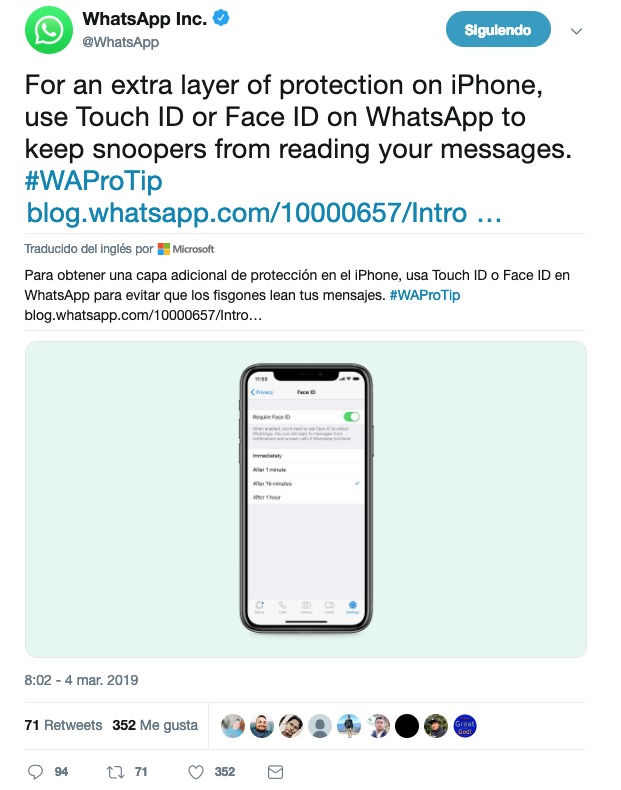This screenshot has width=621, height=790.
Task: Click the reply speech bubble icon
Action: tap(35, 771)
